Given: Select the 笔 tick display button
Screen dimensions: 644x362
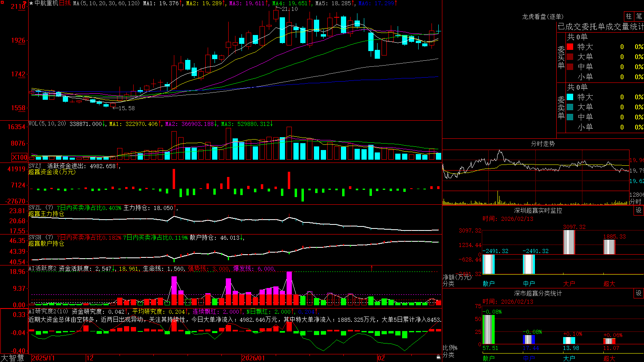Looking at the screenshot, I should (x=639, y=16).
